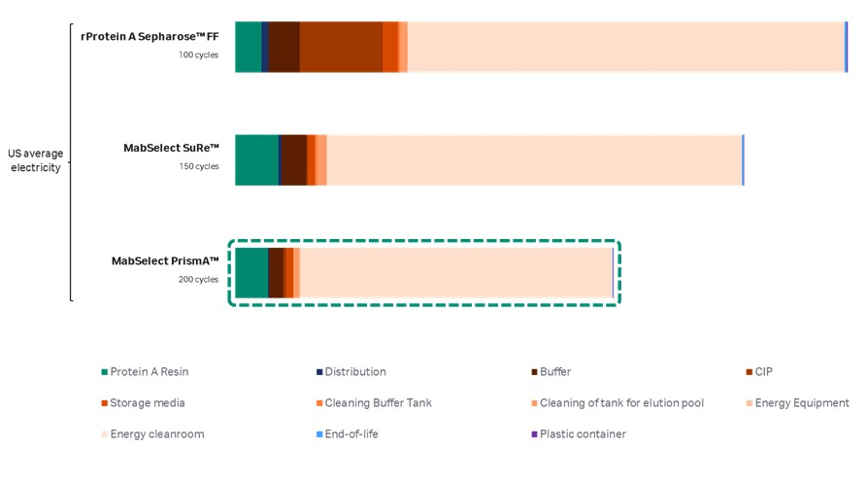This screenshot has height=481, width=868.
Task: Click the US average electricity group label
Action: tap(35, 160)
